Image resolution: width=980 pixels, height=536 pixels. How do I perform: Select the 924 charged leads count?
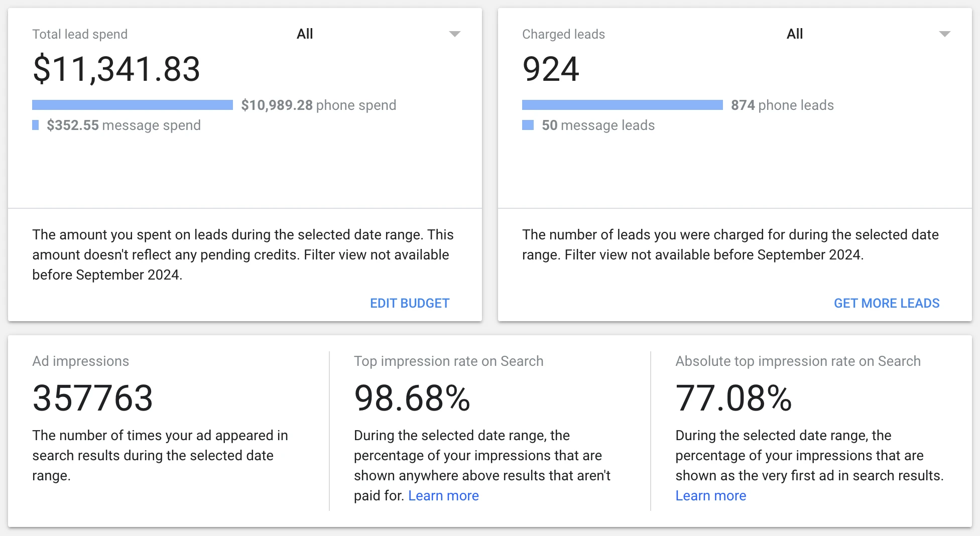[x=551, y=69]
